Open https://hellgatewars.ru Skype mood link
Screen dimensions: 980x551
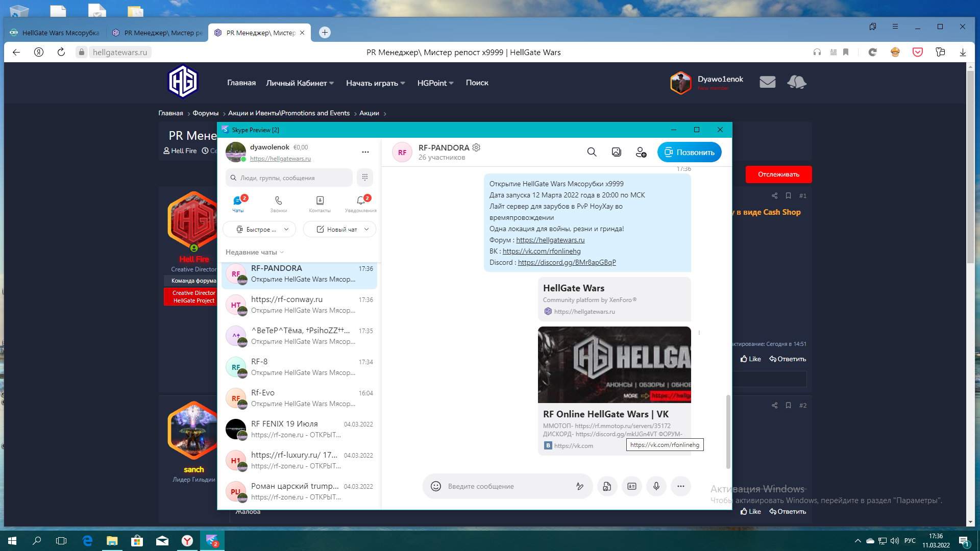point(280,159)
